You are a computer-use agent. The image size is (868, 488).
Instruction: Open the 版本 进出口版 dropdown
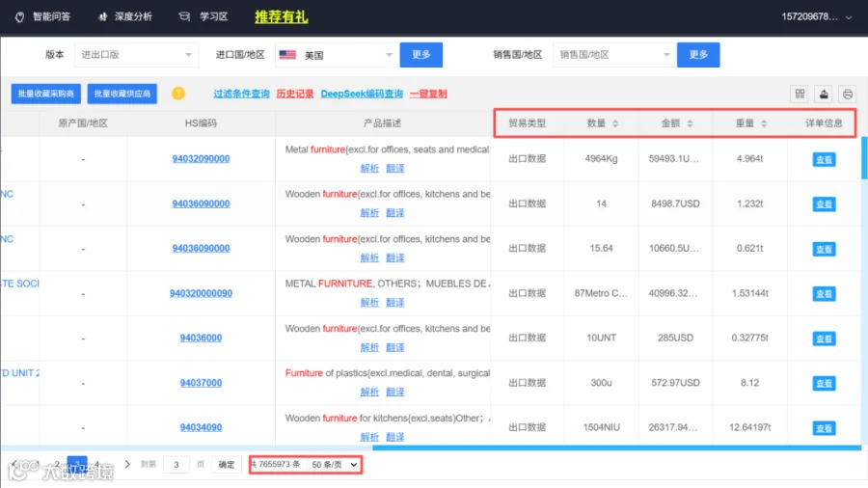136,55
